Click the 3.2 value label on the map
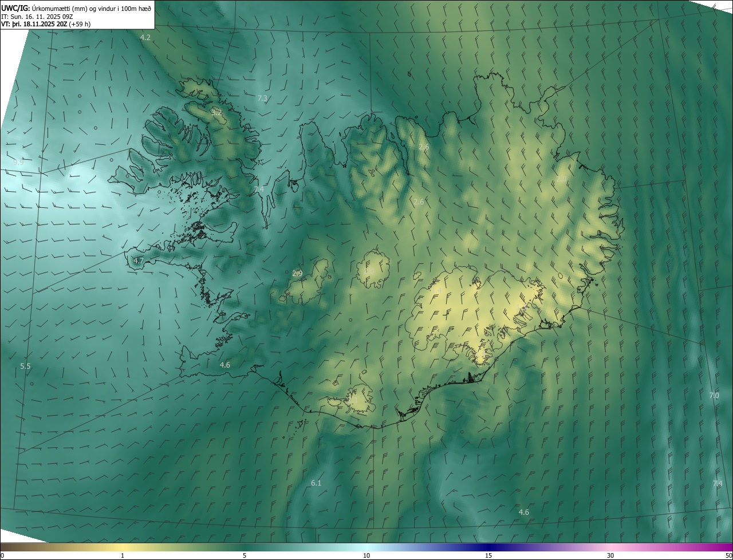This screenshot has height=560, width=733. click(x=216, y=112)
